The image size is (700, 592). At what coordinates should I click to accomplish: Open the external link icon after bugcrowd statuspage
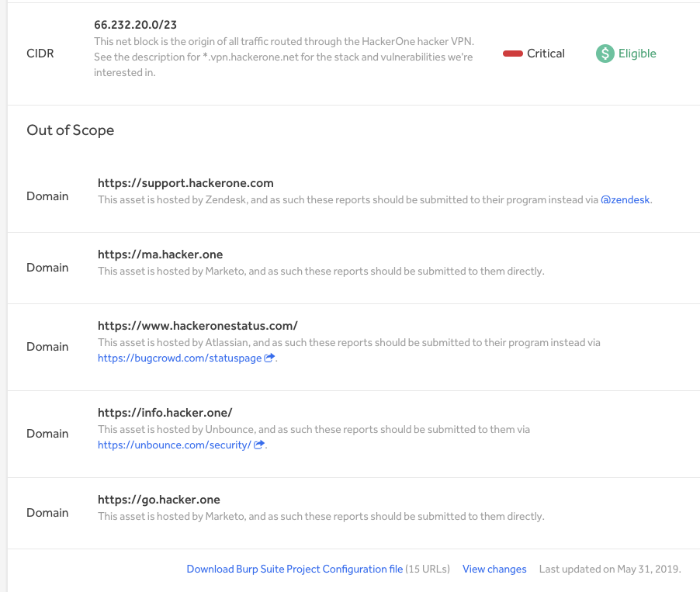[269, 358]
